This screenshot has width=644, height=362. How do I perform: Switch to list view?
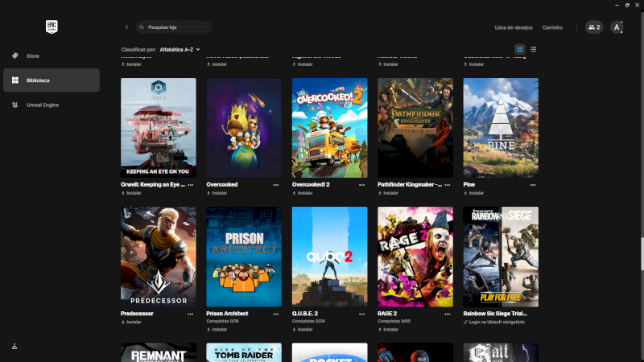coord(533,49)
